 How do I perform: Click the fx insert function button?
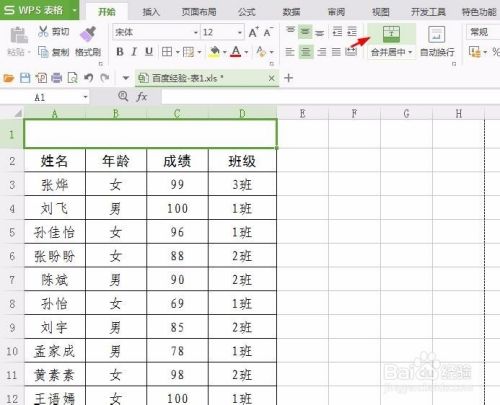pyautogui.click(x=142, y=97)
